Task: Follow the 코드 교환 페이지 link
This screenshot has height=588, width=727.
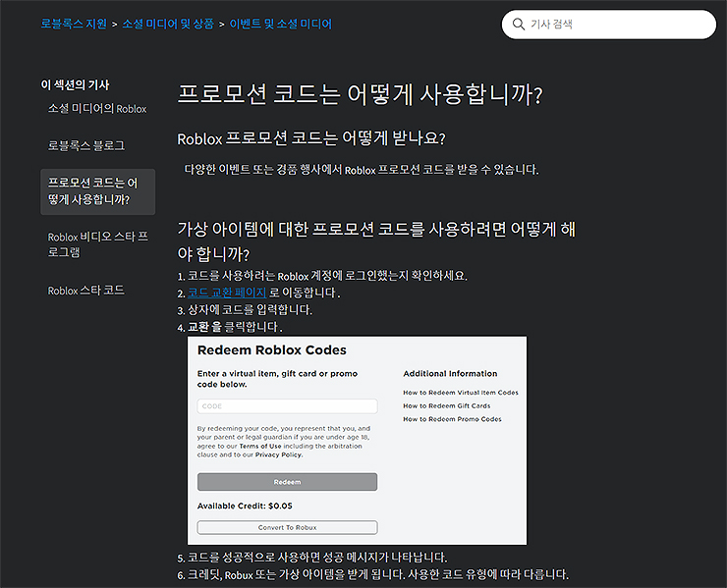Action: [x=227, y=293]
